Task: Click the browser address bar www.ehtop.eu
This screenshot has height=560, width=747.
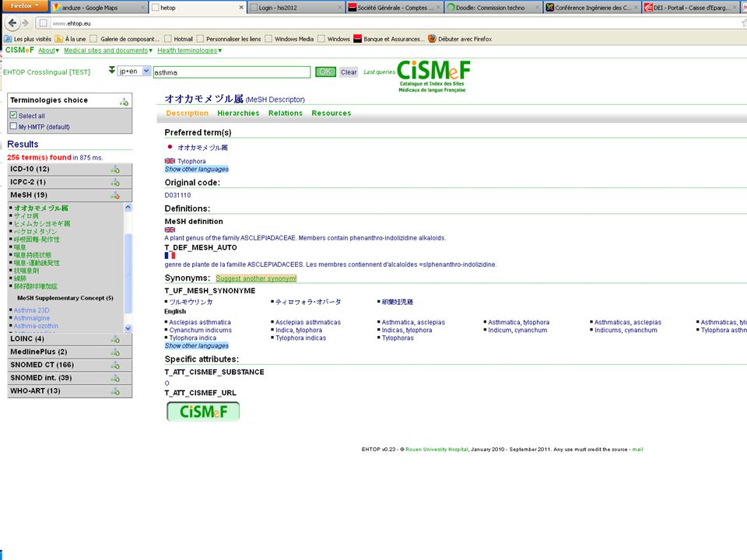Action: pyautogui.click(x=391, y=23)
